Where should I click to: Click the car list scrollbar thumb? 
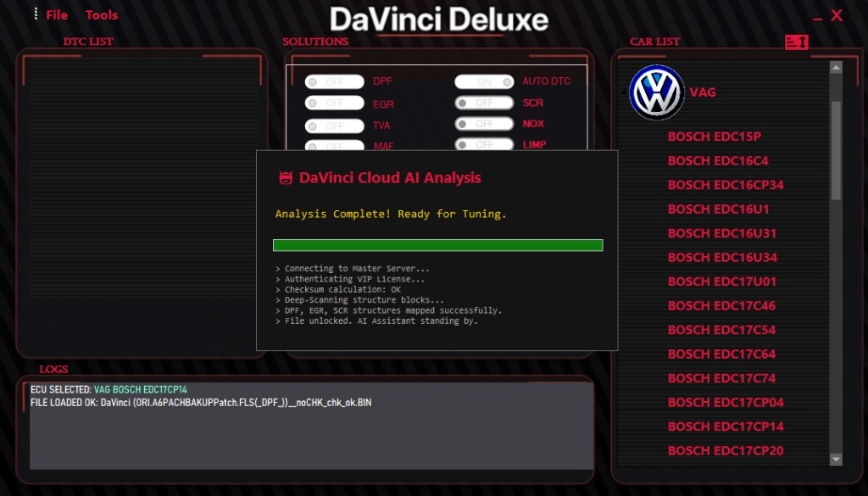coord(836,150)
